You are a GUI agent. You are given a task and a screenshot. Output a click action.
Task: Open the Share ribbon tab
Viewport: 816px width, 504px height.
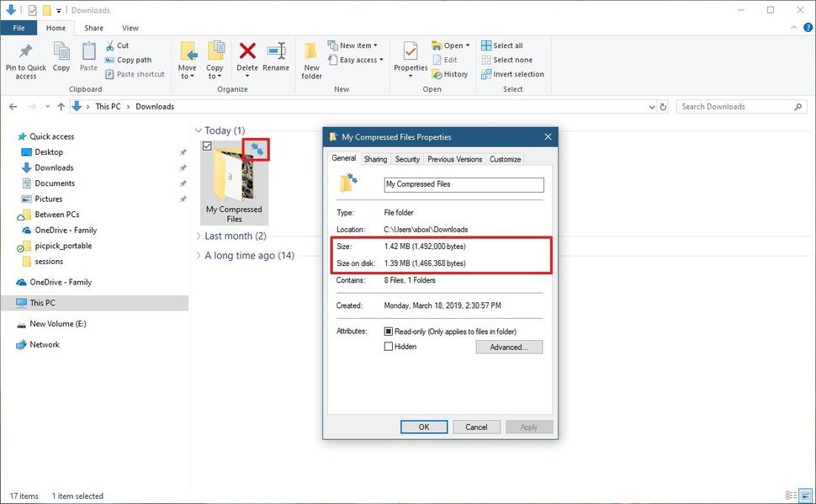(93, 27)
